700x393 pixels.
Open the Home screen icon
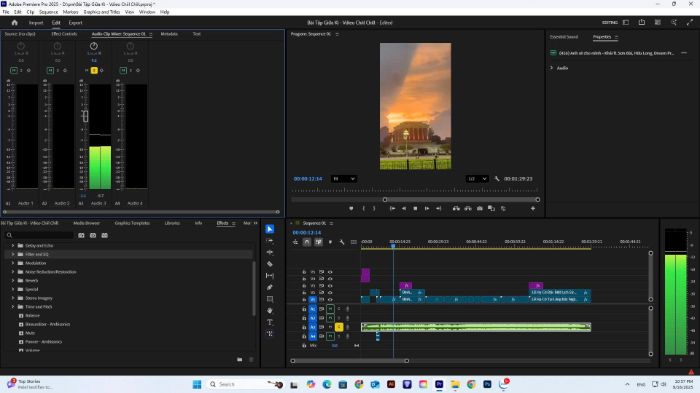click(x=14, y=22)
